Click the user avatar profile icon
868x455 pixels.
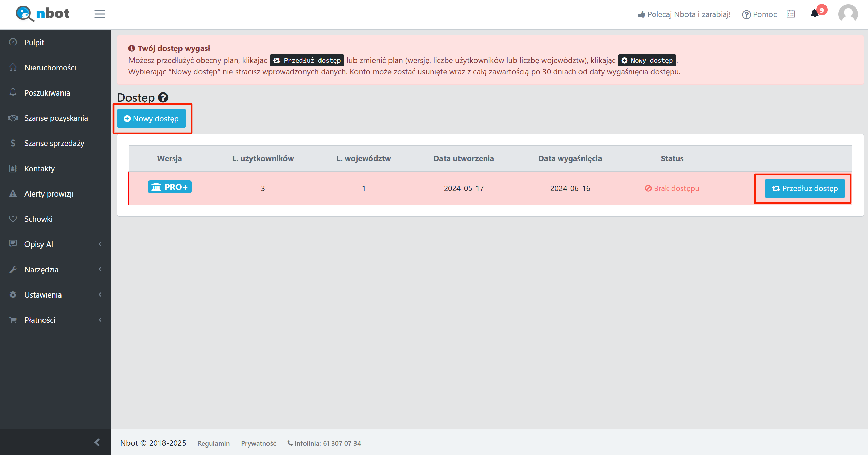pyautogui.click(x=848, y=14)
